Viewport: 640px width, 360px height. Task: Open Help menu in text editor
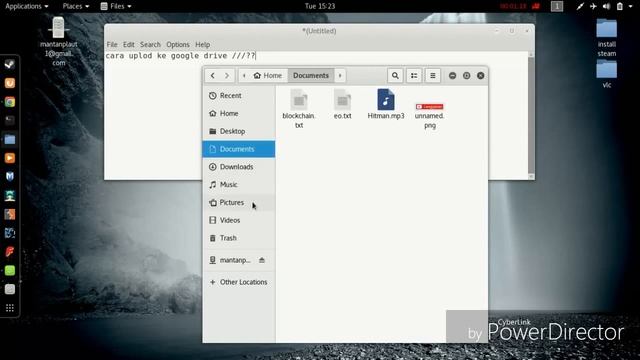(202, 44)
